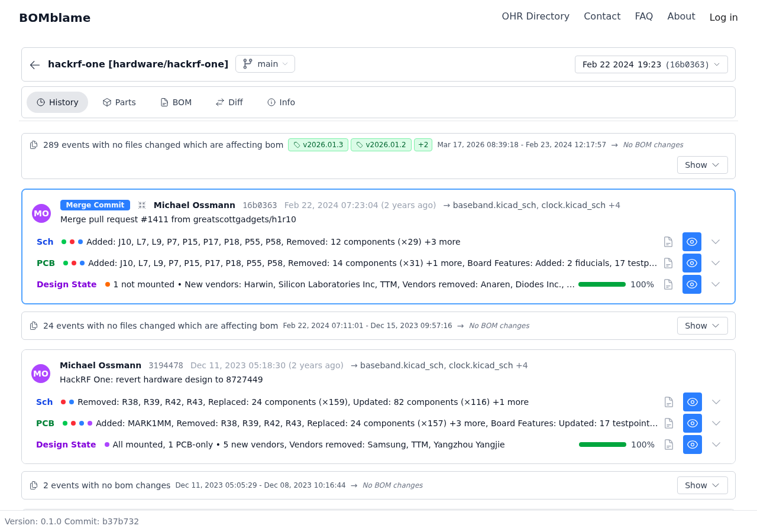This screenshot has height=532, width=757.
Task: Switch to the Diff tab
Action: tap(229, 102)
